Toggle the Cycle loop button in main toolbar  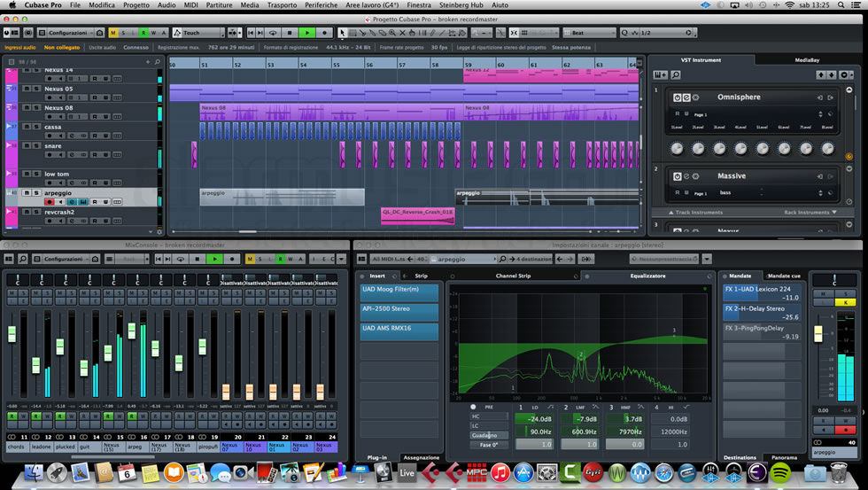[x=273, y=33]
